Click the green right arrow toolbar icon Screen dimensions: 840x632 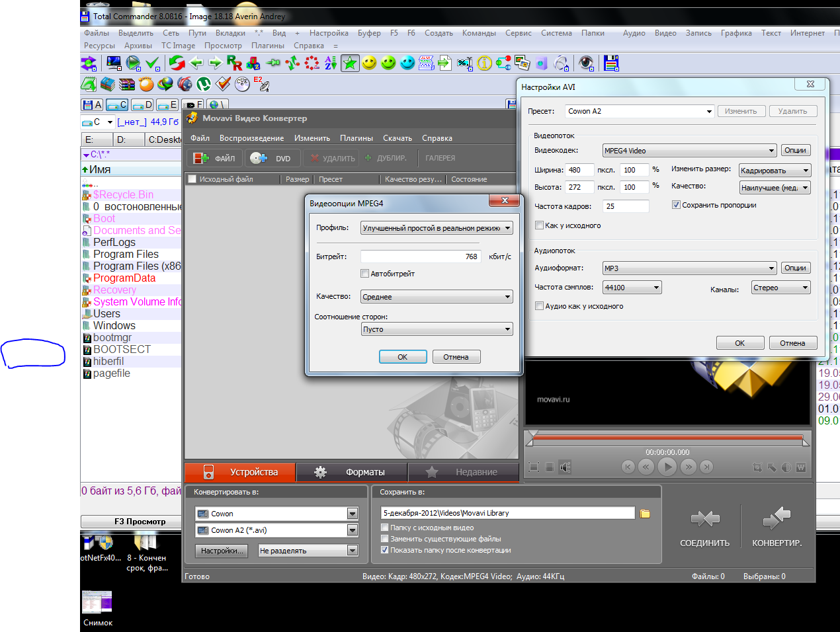point(216,63)
